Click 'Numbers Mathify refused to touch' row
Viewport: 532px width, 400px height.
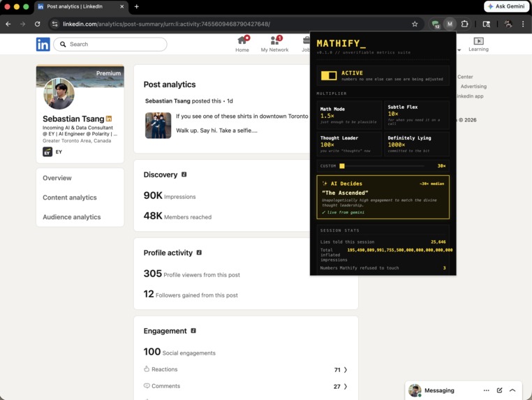(x=383, y=268)
